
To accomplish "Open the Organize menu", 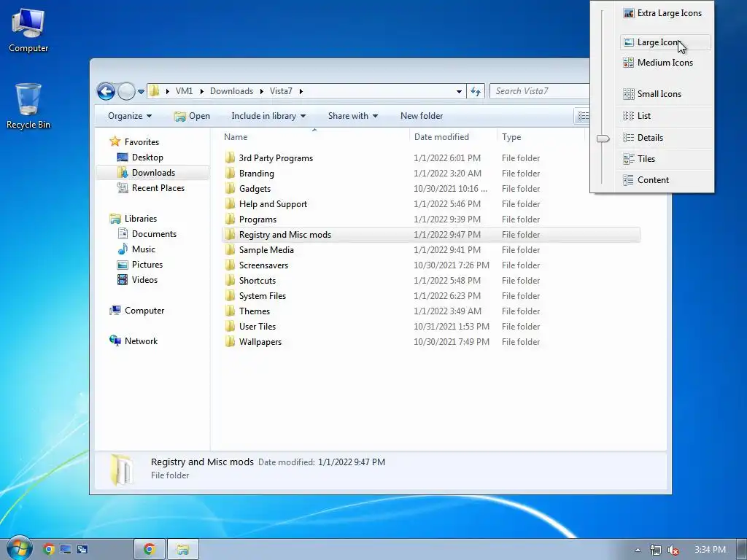I will pyautogui.click(x=130, y=116).
